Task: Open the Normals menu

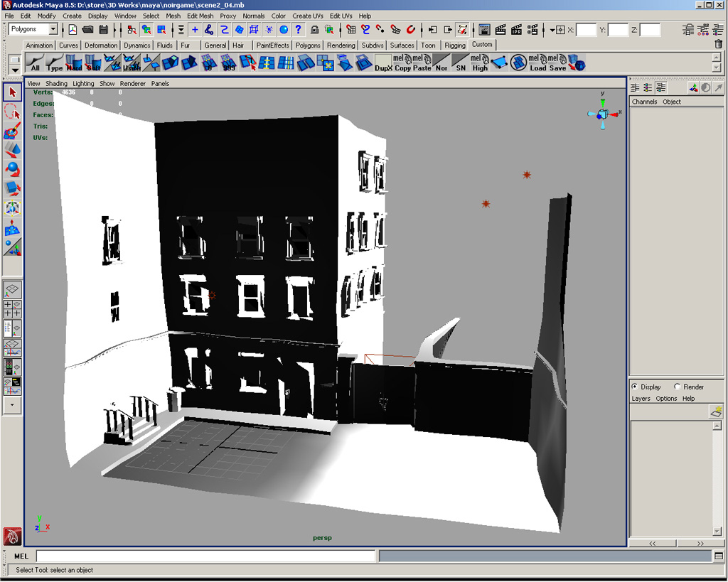Action: pyautogui.click(x=254, y=16)
